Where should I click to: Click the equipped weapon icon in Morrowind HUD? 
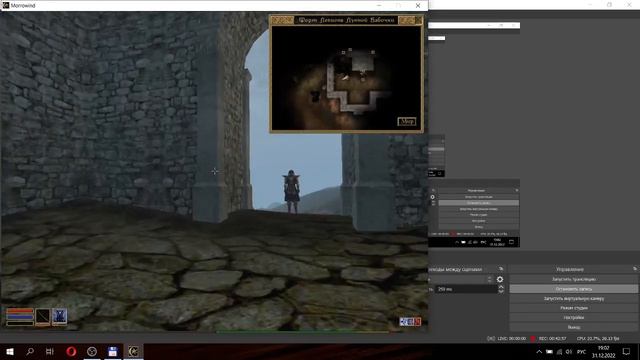click(42, 316)
